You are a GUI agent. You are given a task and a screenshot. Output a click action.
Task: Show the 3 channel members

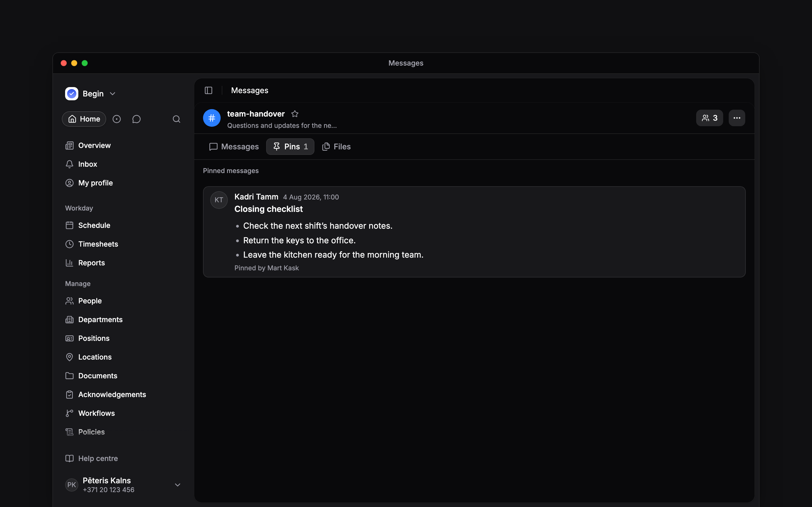coord(709,118)
